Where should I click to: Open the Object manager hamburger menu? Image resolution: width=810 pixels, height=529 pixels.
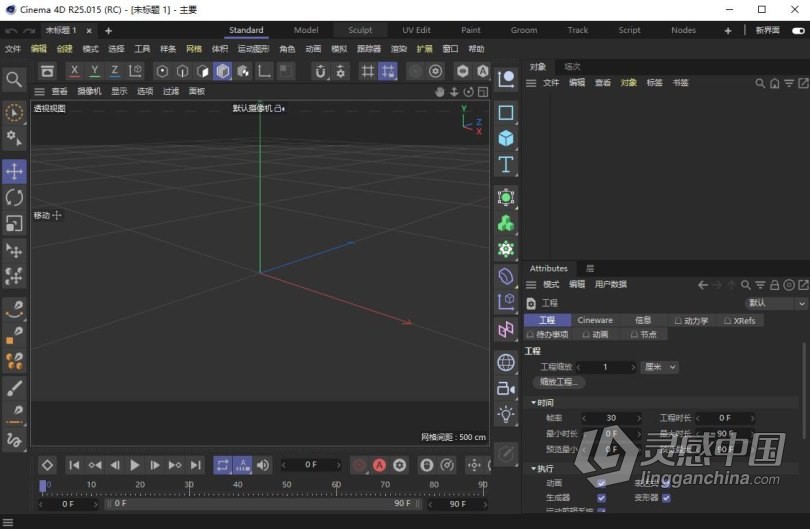click(x=531, y=83)
